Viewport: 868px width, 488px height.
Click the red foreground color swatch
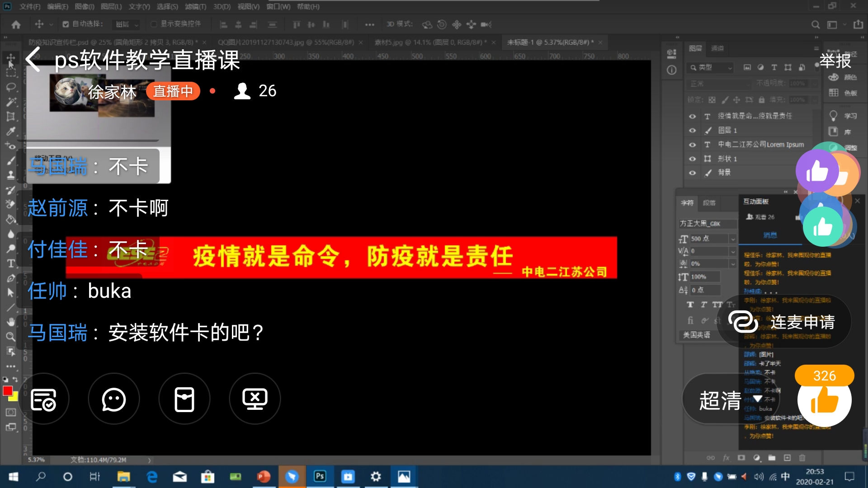8,391
